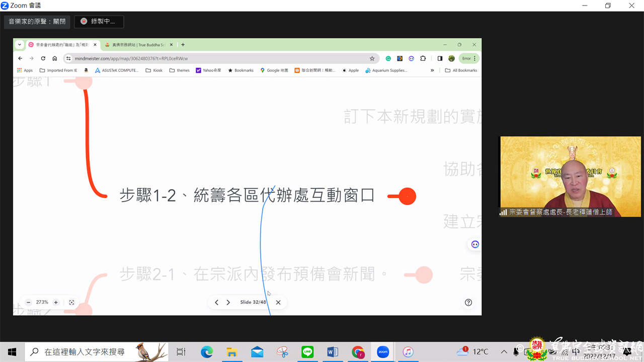Open a new browser tab
The width and height of the screenshot is (644, 362).
click(183, 45)
